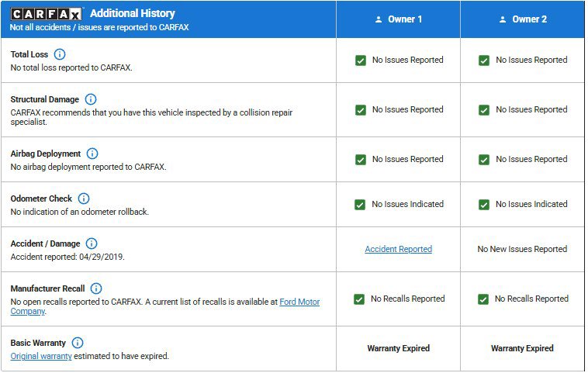Click the info icon next to Total Loss
Screen dimensions: 588x373
[x=60, y=54]
